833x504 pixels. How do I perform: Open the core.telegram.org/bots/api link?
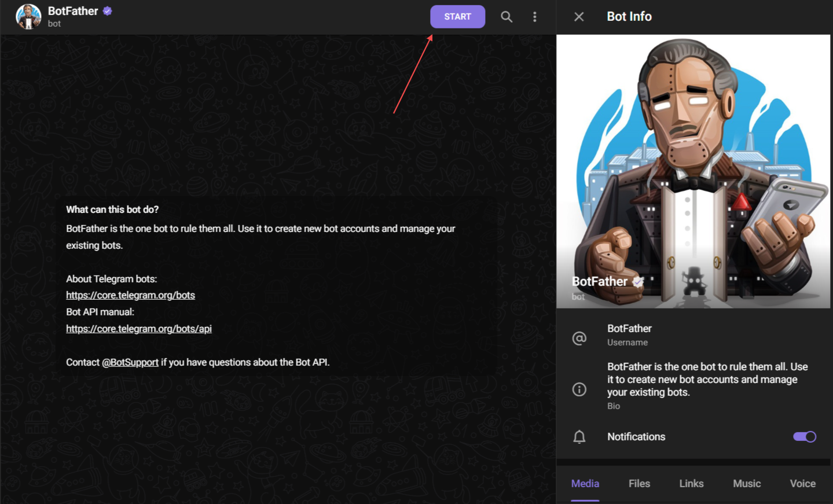pyautogui.click(x=139, y=329)
